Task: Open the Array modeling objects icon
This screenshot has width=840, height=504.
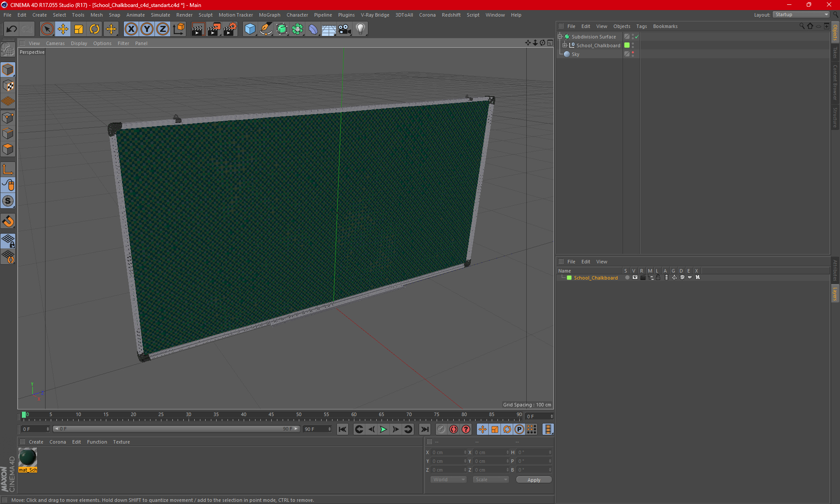Action: click(x=297, y=29)
